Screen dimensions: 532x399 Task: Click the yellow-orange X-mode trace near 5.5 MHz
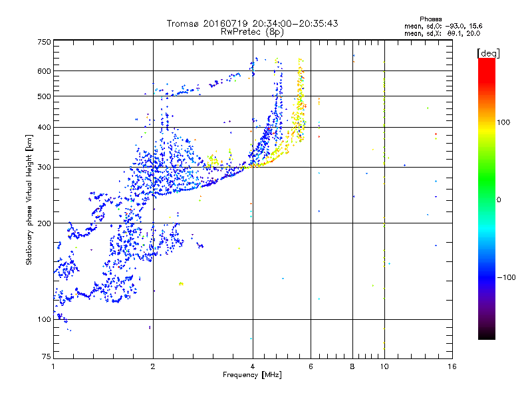[300, 102]
